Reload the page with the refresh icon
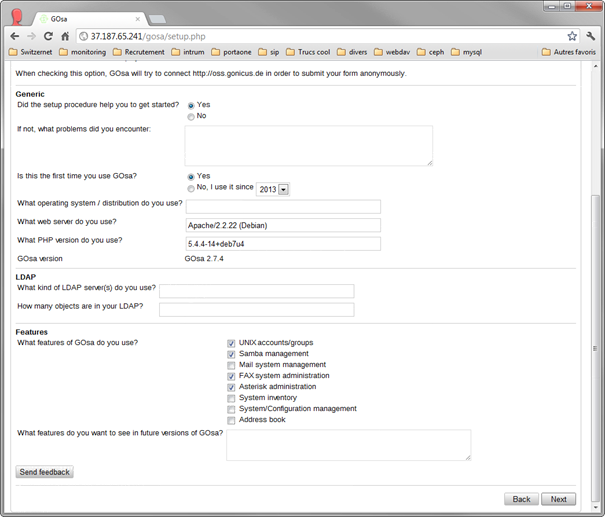605x517 pixels. point(48,36)
